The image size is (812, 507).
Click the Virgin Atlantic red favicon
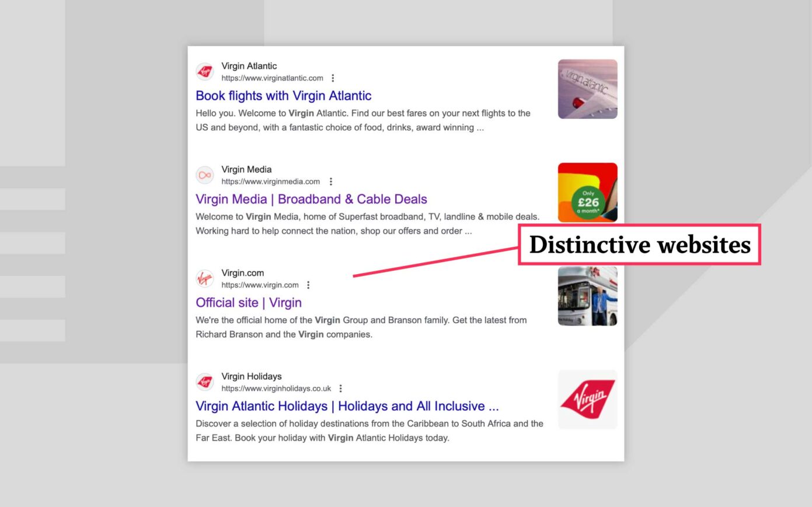coord(204,71)
